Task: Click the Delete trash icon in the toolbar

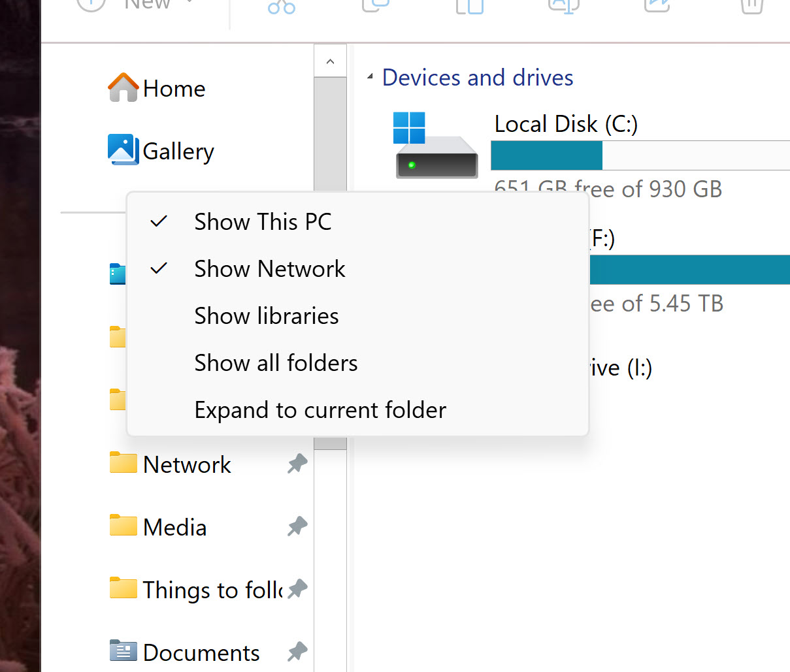Action: [x=751, y=7]
